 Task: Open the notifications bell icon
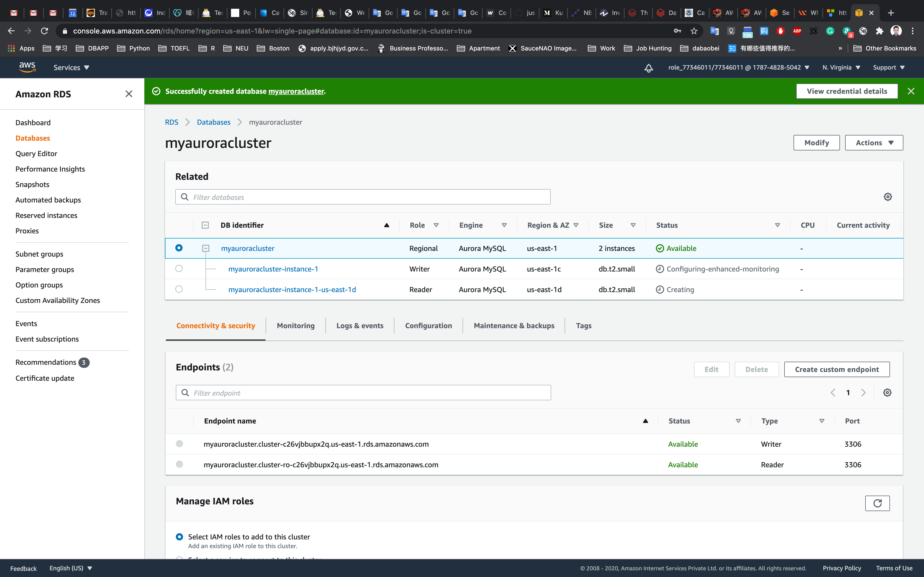pyautogui.click(x=648, y=68)
